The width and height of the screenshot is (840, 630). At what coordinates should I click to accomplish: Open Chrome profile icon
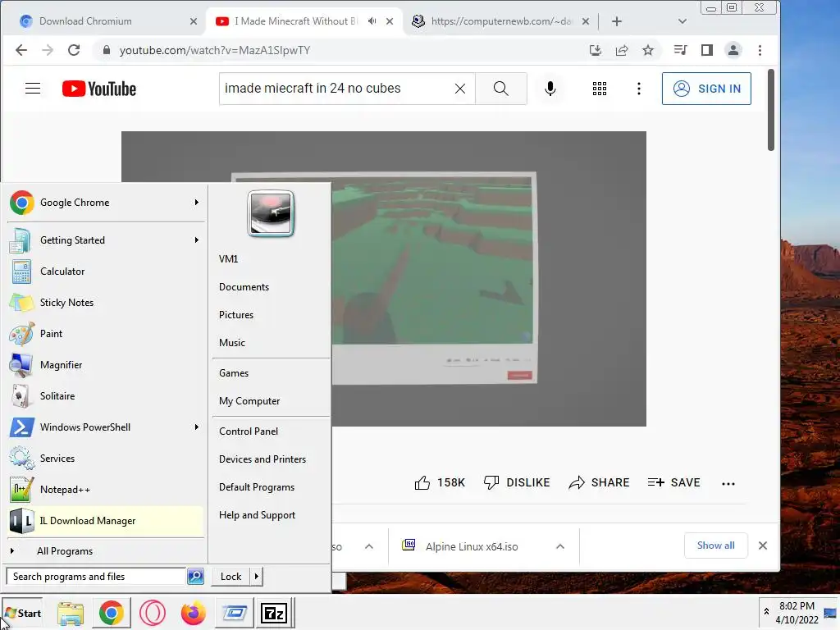[x=733, y=50]
